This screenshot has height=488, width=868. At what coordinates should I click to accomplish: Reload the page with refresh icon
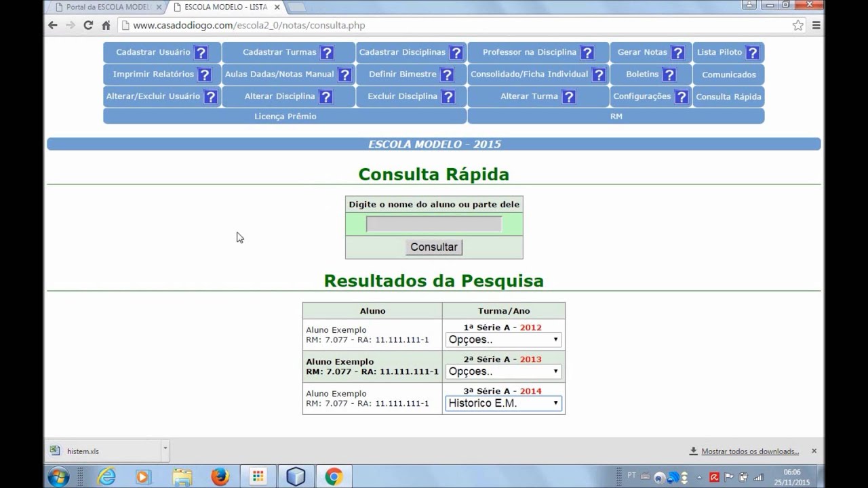click(88, 25)
